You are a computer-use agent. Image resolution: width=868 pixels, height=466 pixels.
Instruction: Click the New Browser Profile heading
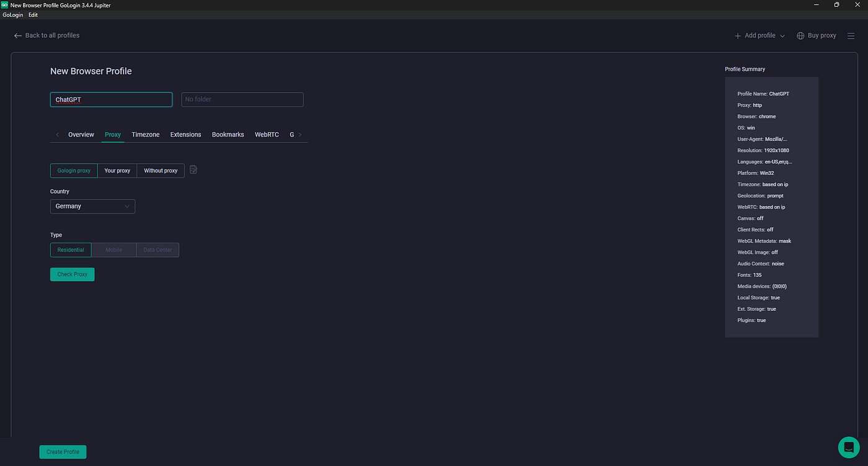click(91, 71)
